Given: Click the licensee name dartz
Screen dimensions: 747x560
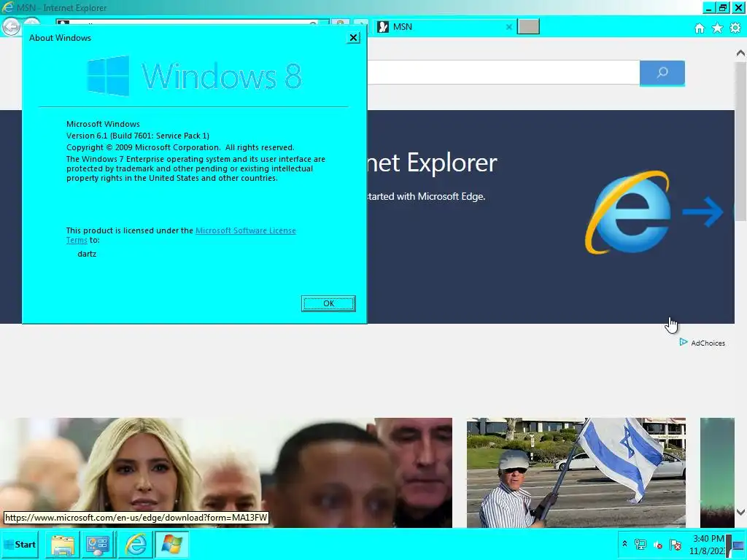Looking at the screenshot, I should (x=87, y=254).
